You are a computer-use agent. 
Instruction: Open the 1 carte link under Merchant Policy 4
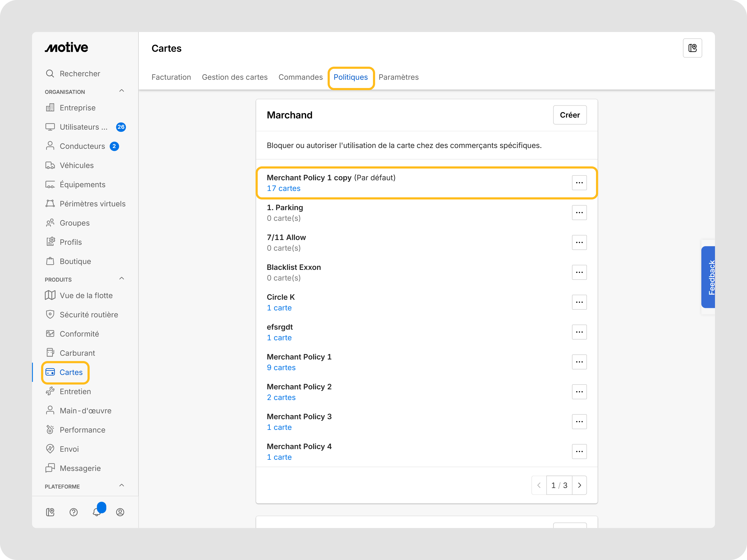point(279,457)
